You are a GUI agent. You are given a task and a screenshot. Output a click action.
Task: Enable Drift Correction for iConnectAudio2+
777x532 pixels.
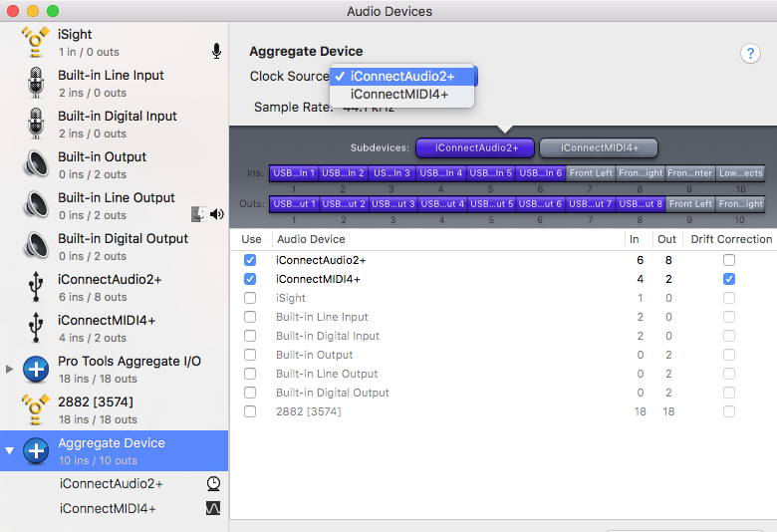point(728,260)
